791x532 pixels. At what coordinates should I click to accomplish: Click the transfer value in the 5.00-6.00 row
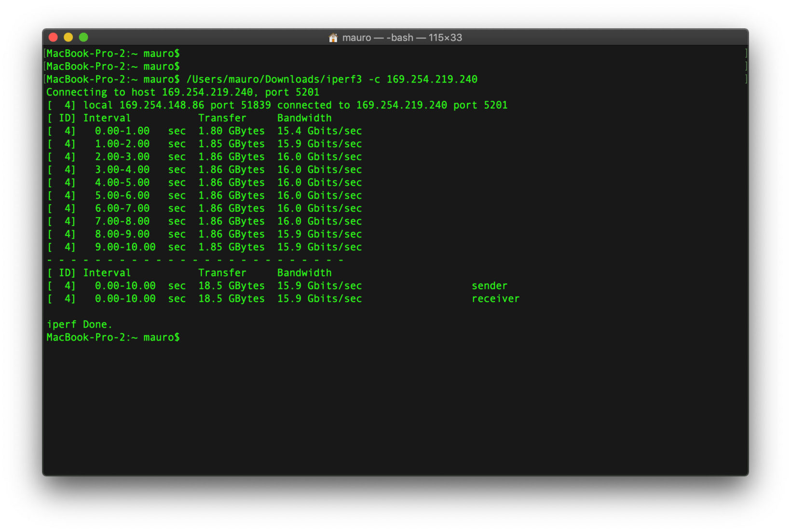pyautogui.click(x=232, y=195)
